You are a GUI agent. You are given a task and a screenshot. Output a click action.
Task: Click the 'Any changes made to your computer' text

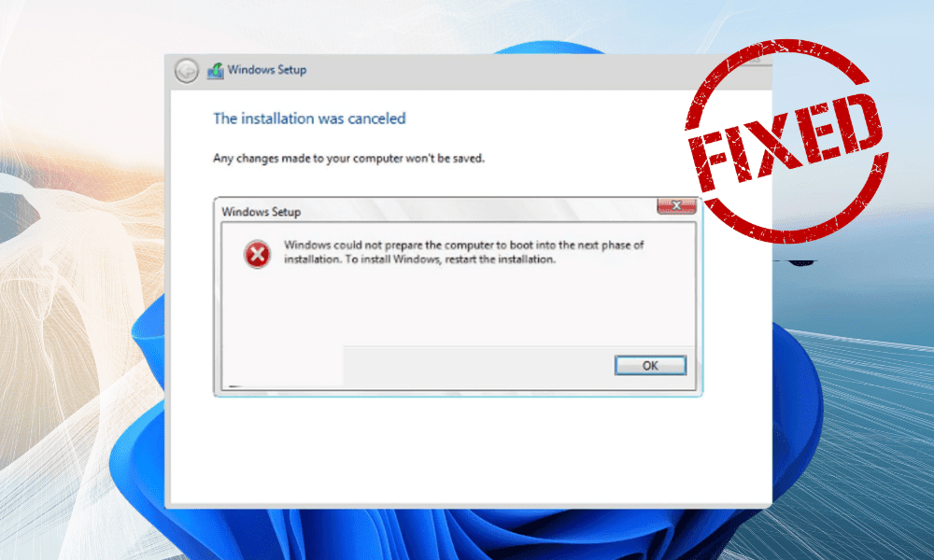click(x=348, y=159)
